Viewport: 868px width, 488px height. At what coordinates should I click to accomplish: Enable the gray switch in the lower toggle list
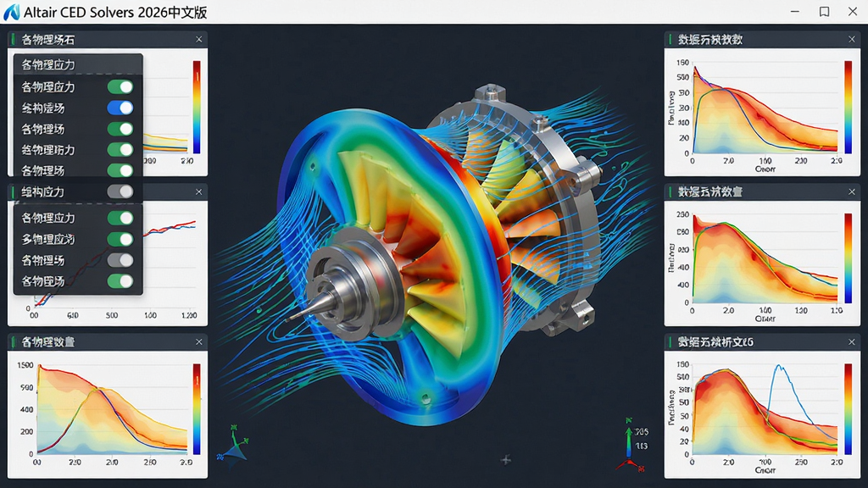(120, 260)
